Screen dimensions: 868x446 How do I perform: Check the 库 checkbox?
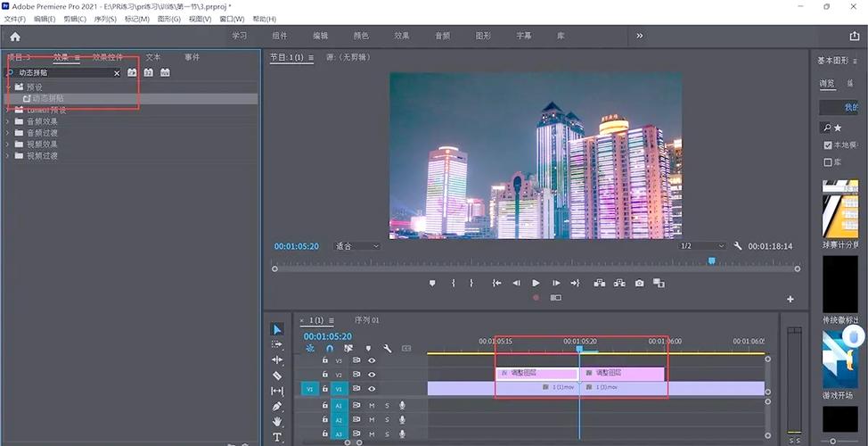[x=828, y=162]
